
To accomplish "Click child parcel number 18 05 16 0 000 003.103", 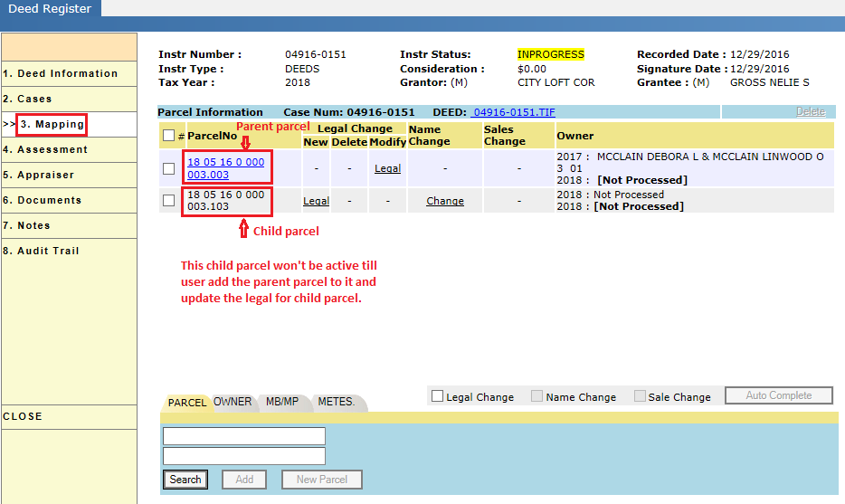I will tap(226, 201).
